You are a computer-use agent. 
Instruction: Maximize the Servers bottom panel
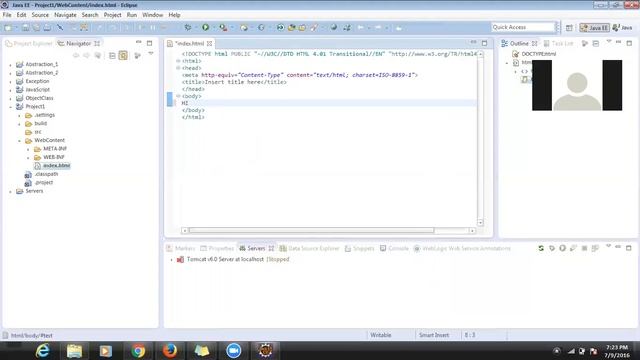(629, 247)
